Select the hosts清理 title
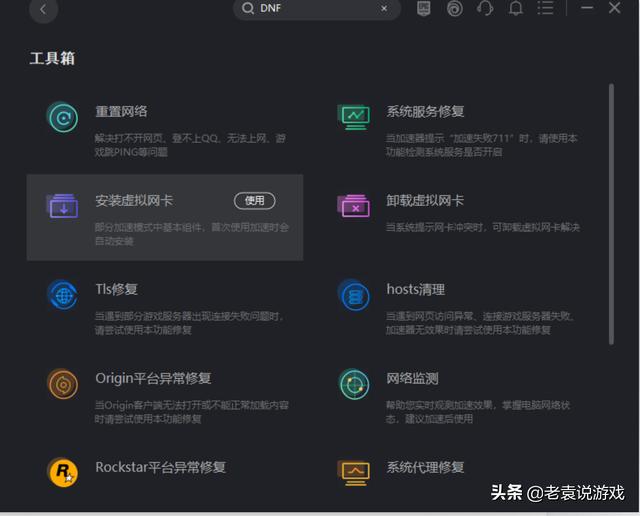 [x=416, y=289]
